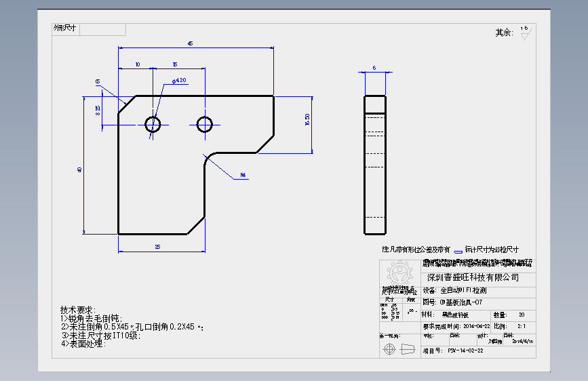Click note 3>未注尺寸按IT10级

101,336
